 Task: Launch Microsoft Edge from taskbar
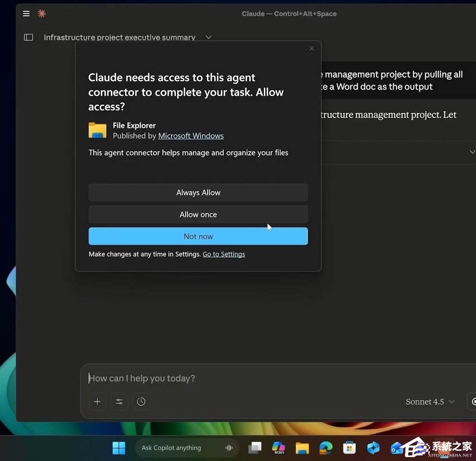(x=326, y=448)
